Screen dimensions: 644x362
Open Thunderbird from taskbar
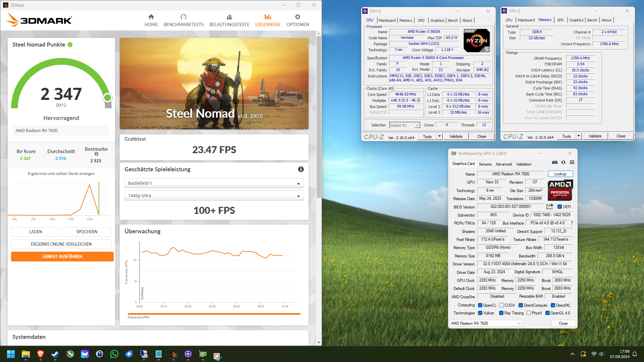(x=129, y=354)
